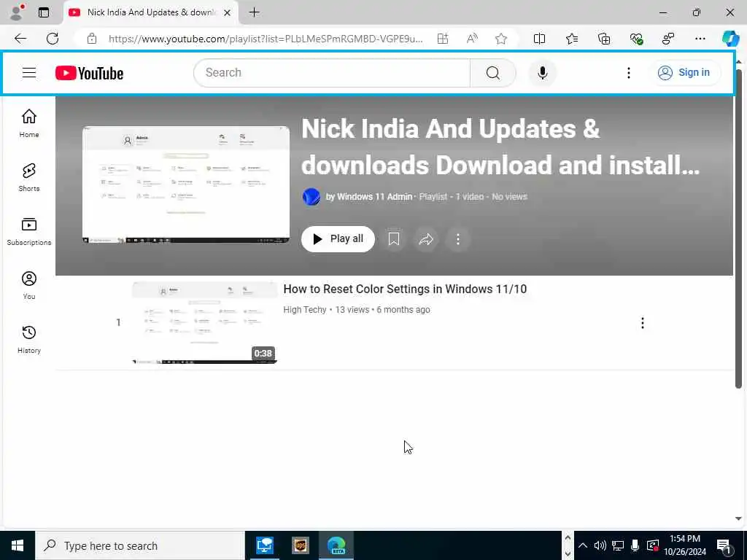Open the microphone icon in system tray
The width and height of the screenshot is (747, 560).
coord(635,545)
